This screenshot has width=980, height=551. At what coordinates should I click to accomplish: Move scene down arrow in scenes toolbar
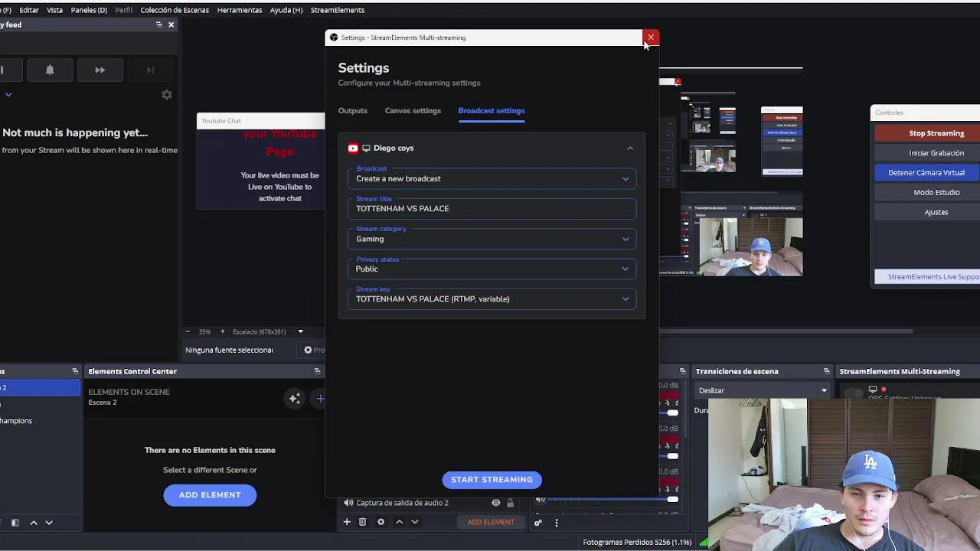[49, 523]
